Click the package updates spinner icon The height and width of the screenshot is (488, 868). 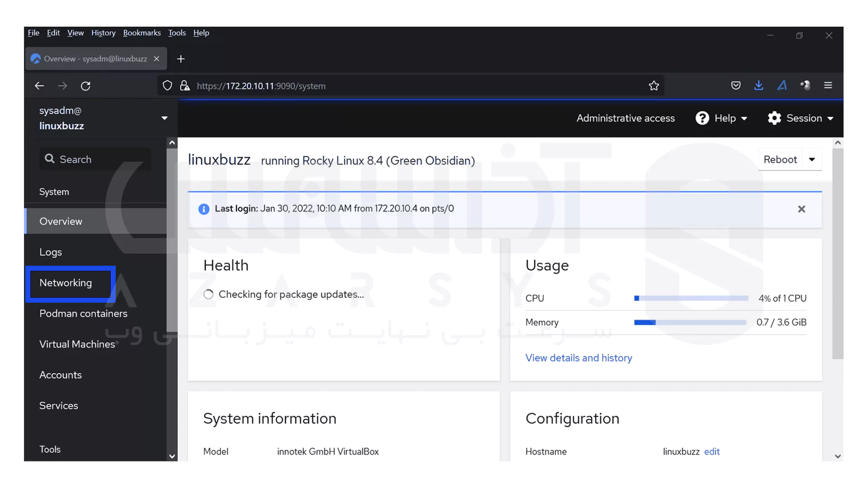click(x=208, y=295)
